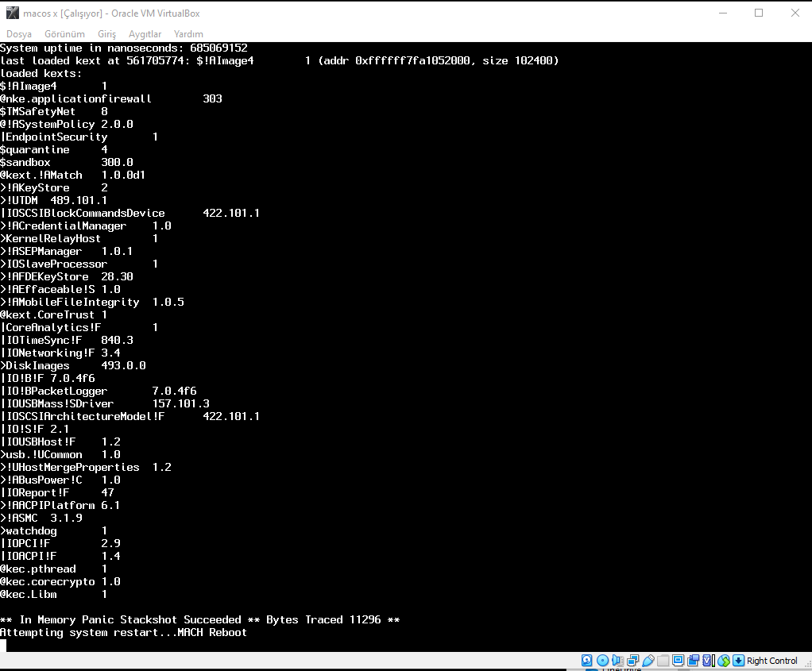Click the CPU virtualization status icon
The height and width of the screenshot is (671, 812).
pos(708,661)
